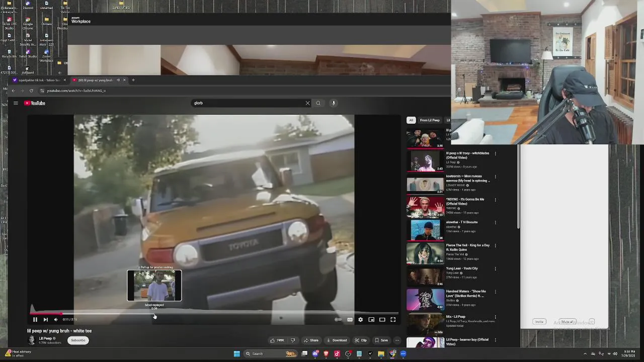This screenshot has width=644, height=362.
Task: Open File Explorer from taskbar
Action: tap(381, 353)
